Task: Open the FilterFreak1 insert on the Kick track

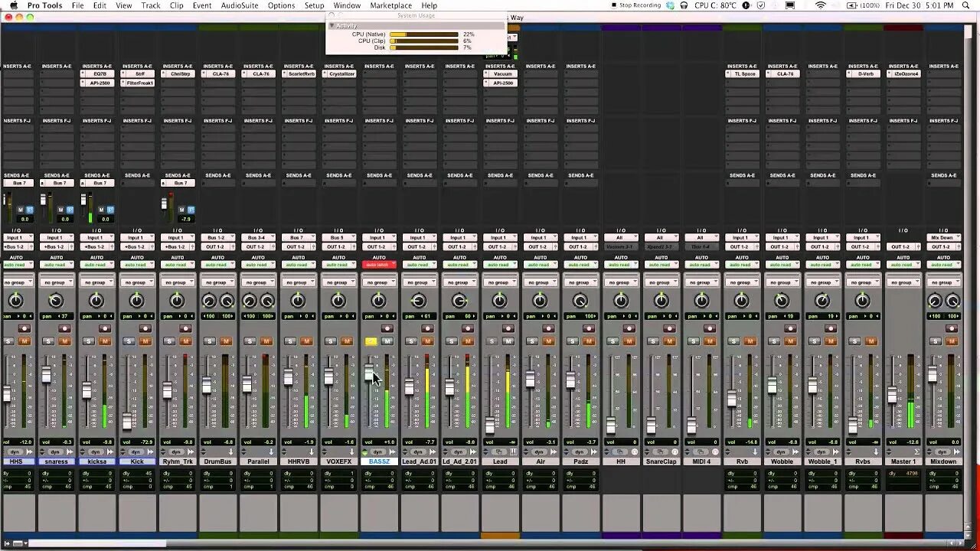Action: coord(139,83)
